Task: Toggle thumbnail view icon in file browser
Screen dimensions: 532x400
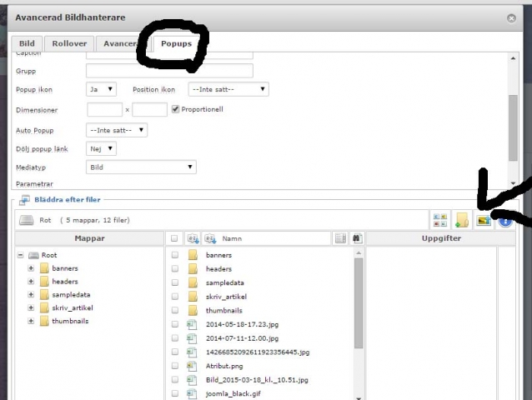Action: tap(439, 221)
